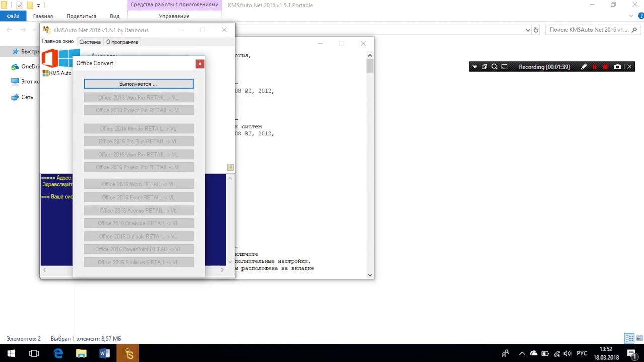Expand Explorer address bar history dropdown

click(x=527, y=30)
